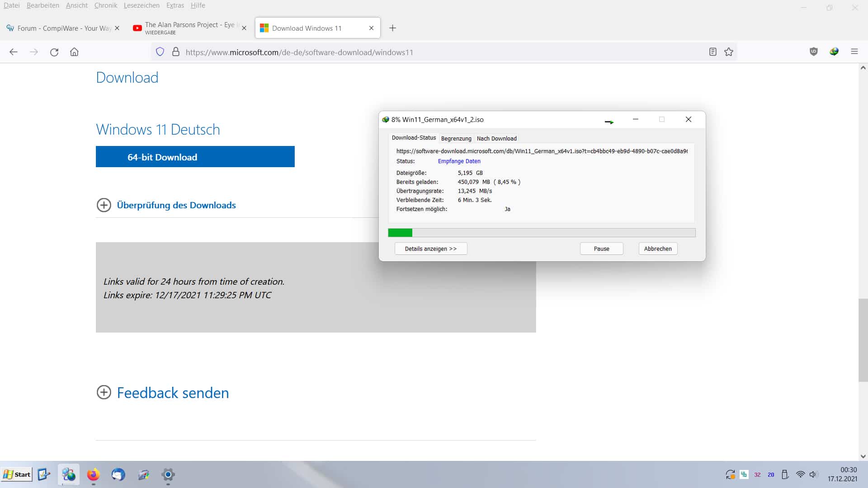Click the 64-bit Download button

[195, 157]
